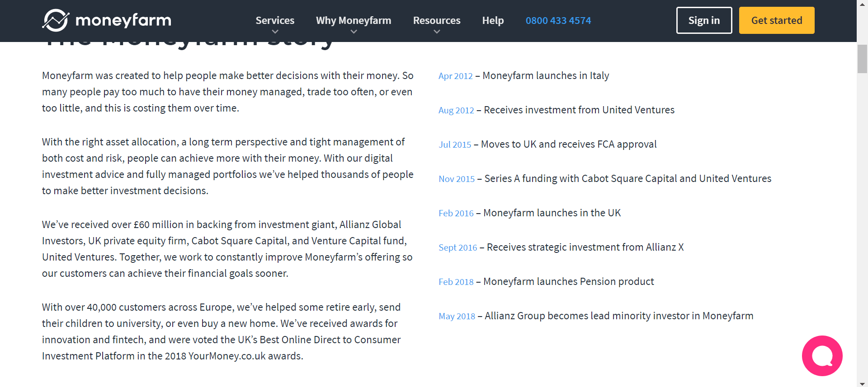This screenshot has height=387, width=868.
Task: Click 'Series A funding with Cabot Square Capital' text
Action: point(580,179)
